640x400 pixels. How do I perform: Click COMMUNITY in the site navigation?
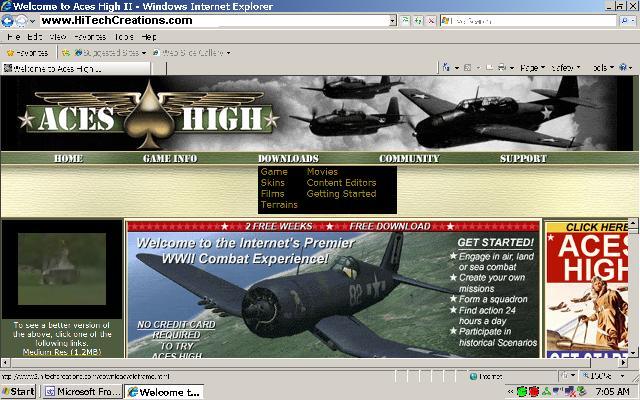pyautogui.click(x=409, y=158)
